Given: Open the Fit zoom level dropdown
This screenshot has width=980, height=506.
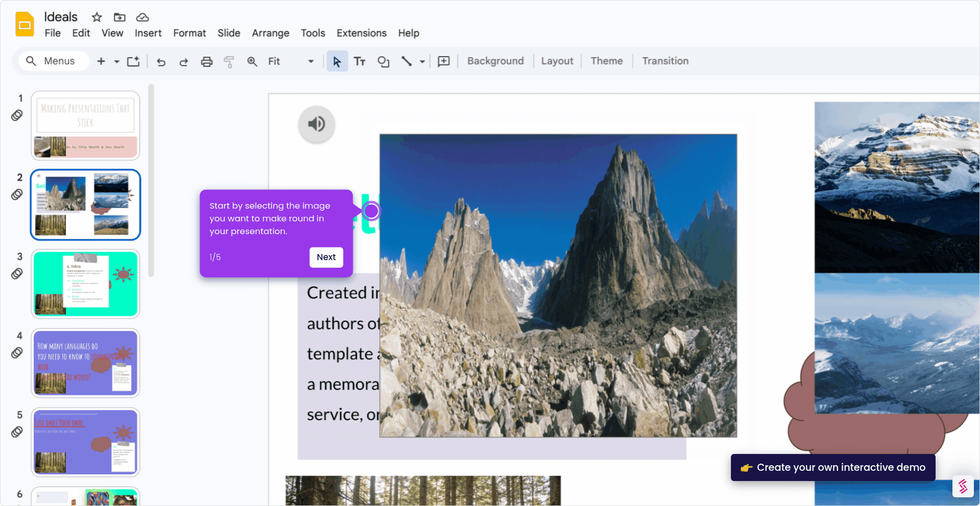Looking at the screenshot, I should (290, 61).
